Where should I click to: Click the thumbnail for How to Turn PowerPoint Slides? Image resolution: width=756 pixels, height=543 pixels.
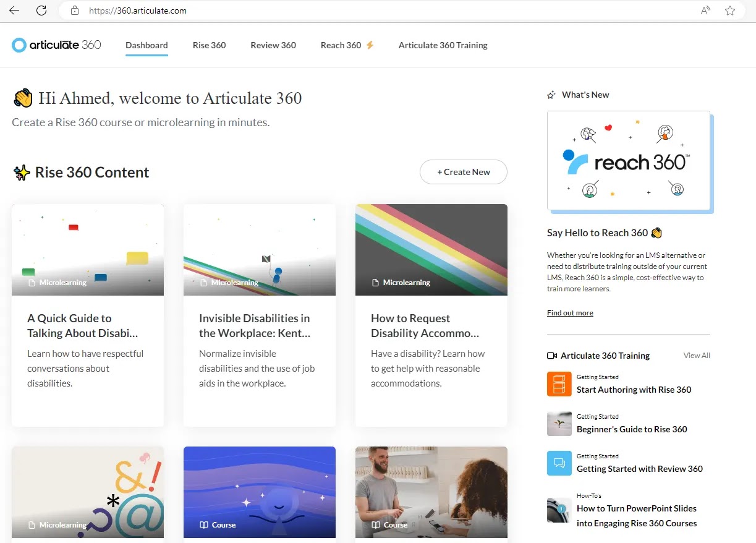pos(559,510)
